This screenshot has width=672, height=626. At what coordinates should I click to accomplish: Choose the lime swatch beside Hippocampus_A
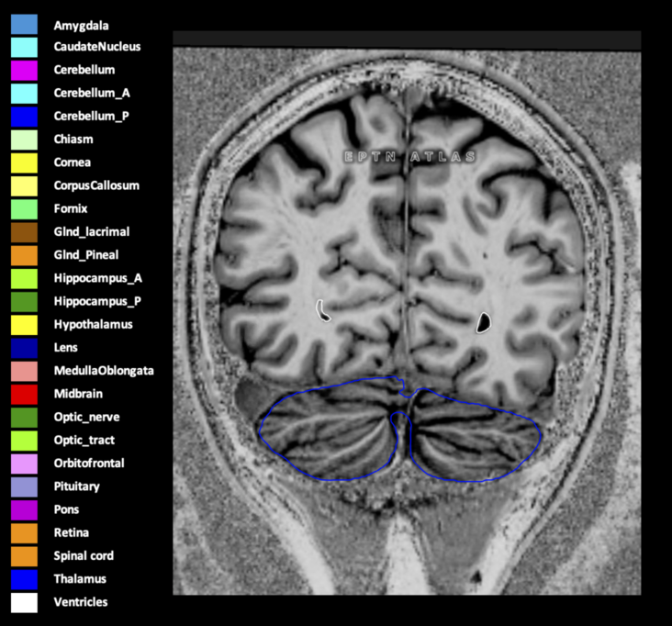[24, 279]
